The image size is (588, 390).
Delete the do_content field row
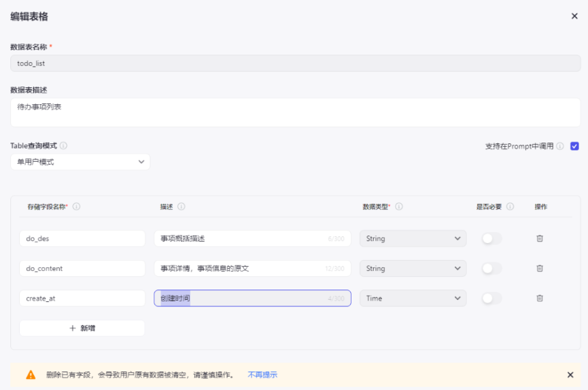[540, 269]
